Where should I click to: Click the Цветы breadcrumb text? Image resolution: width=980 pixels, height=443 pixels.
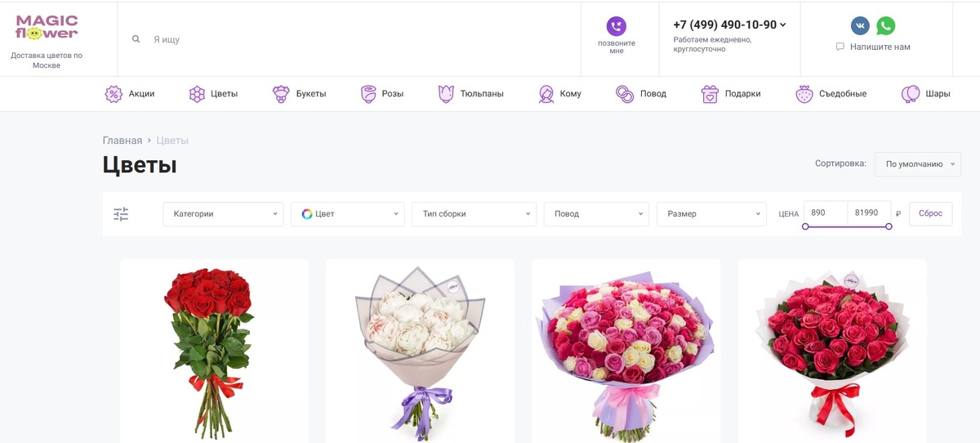(172, 141)
